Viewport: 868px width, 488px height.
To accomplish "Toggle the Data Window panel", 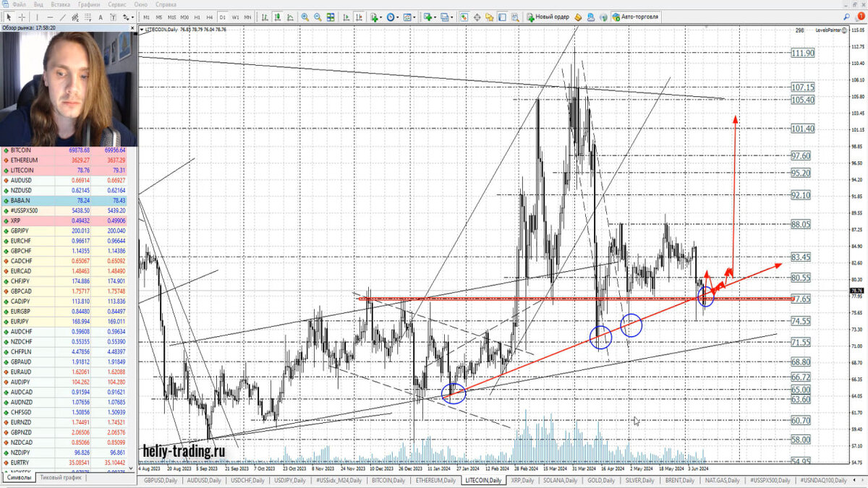I will coord(477,17).
